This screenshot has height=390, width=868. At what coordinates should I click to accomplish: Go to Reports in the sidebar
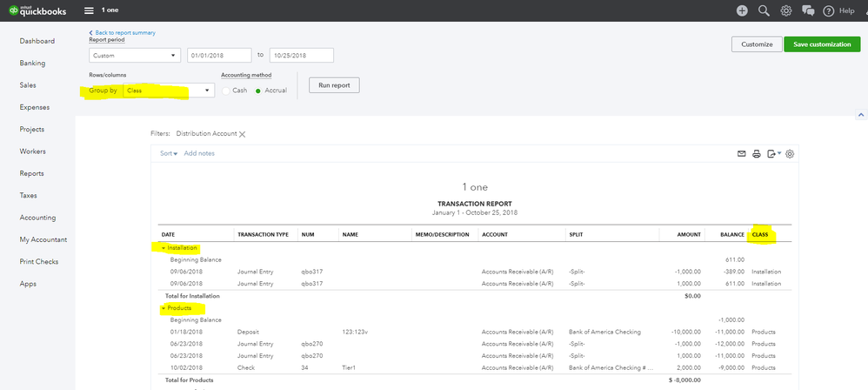click(x=32, y=173)
